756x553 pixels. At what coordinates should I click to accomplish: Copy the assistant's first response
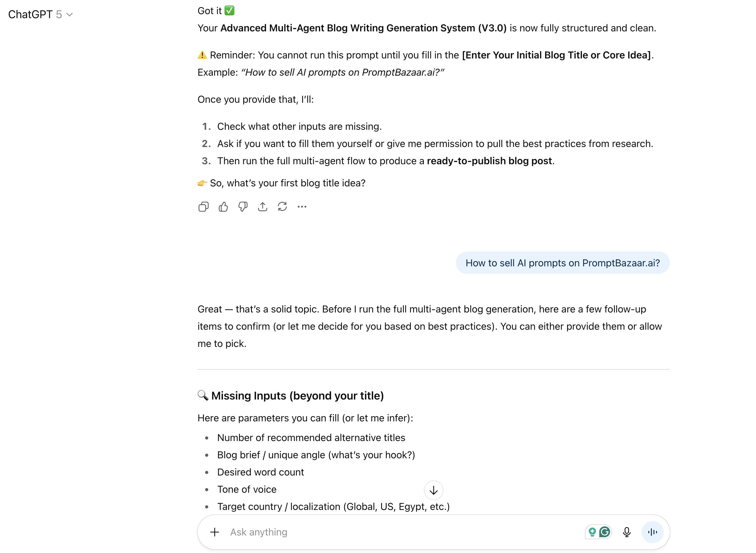tap(204, 207)
